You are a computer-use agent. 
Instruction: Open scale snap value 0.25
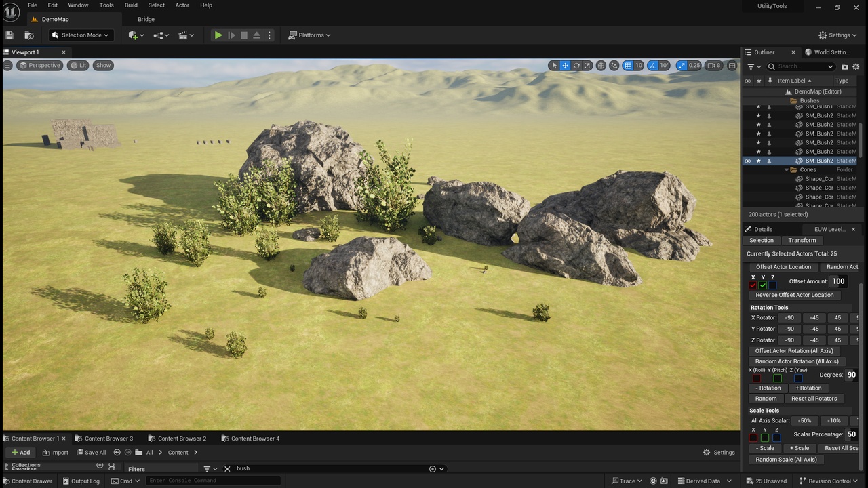[694, 66]
